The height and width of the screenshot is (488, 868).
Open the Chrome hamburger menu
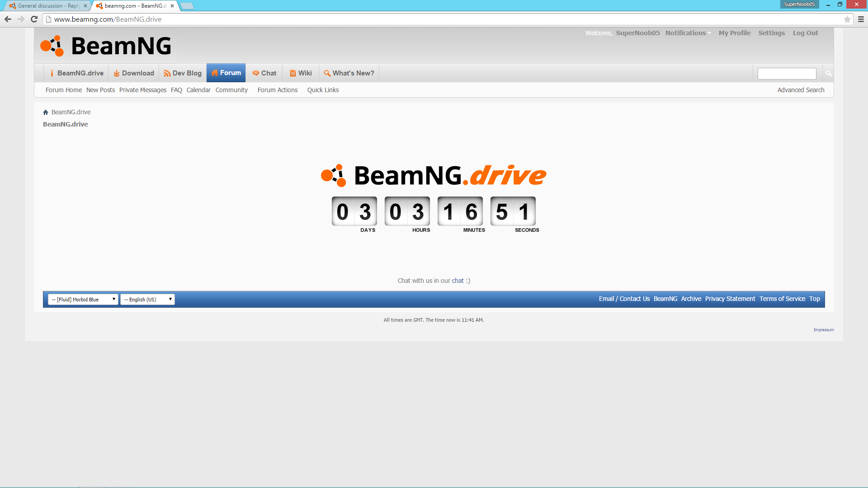click(861, 19)
